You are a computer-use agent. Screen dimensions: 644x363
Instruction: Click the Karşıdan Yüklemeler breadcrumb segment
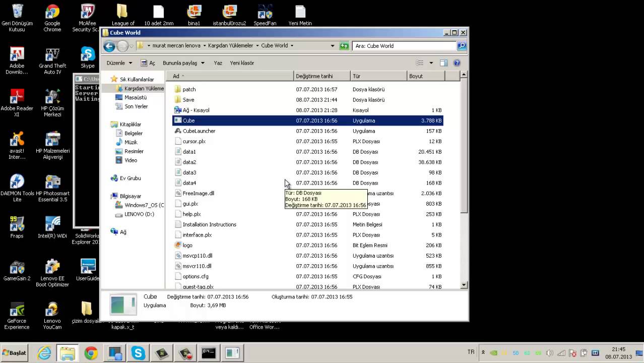[231, 45]
